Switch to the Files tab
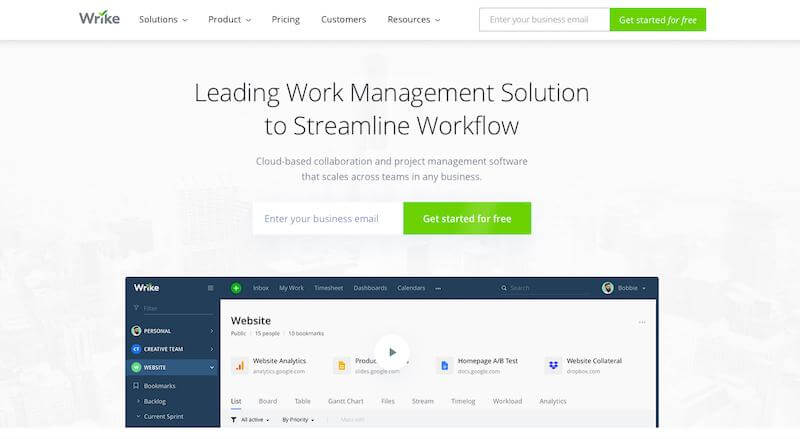 click(388, 401)
